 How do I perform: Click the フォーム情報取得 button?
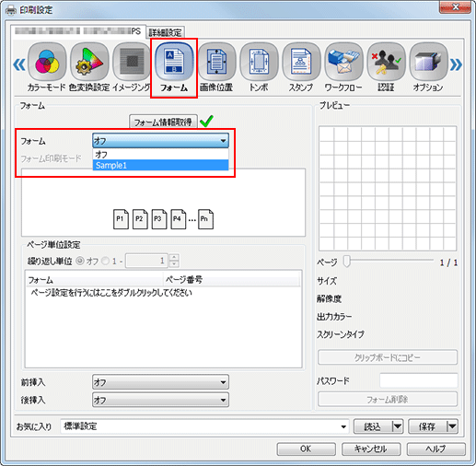pos(163,122)
